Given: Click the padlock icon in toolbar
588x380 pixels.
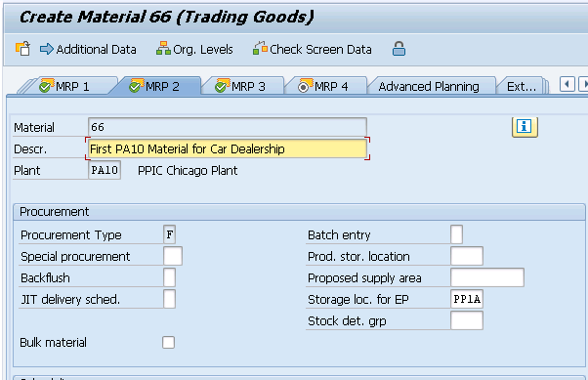Looking at the screenshot, I should [399, 49].
